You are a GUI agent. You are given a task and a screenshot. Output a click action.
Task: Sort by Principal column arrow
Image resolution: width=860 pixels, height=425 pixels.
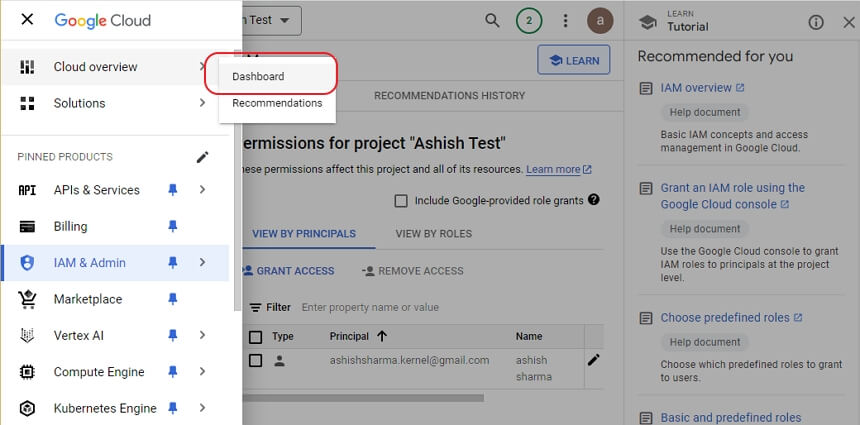click(382, 336)
